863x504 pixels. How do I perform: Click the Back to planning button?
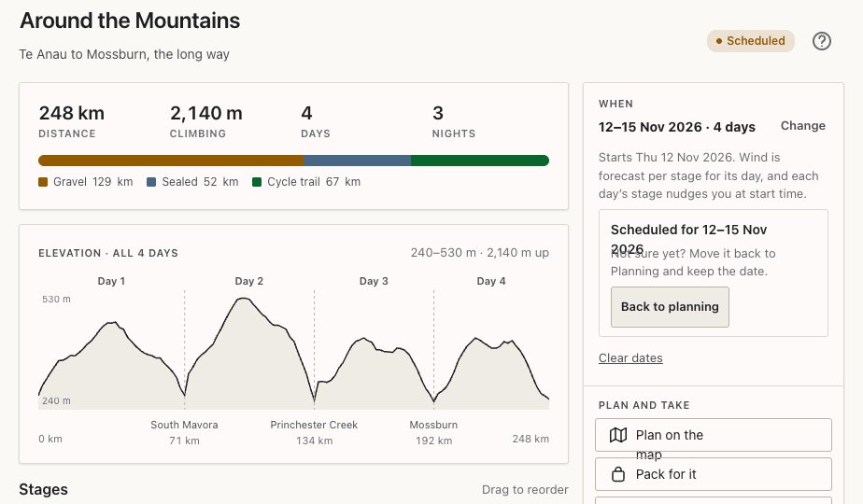point(670,307)
